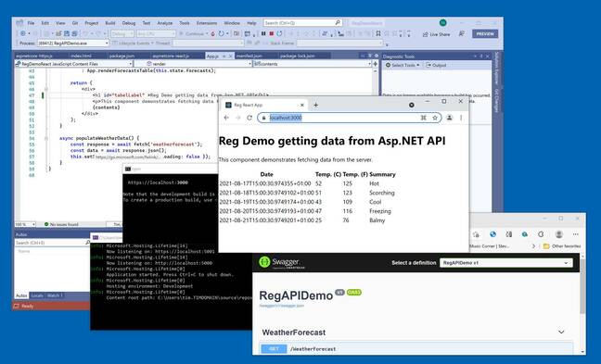This screenshot has height=364, width=601.
Task: Click the search magnifier in Visual Studio search box
Action: [338, 22]
